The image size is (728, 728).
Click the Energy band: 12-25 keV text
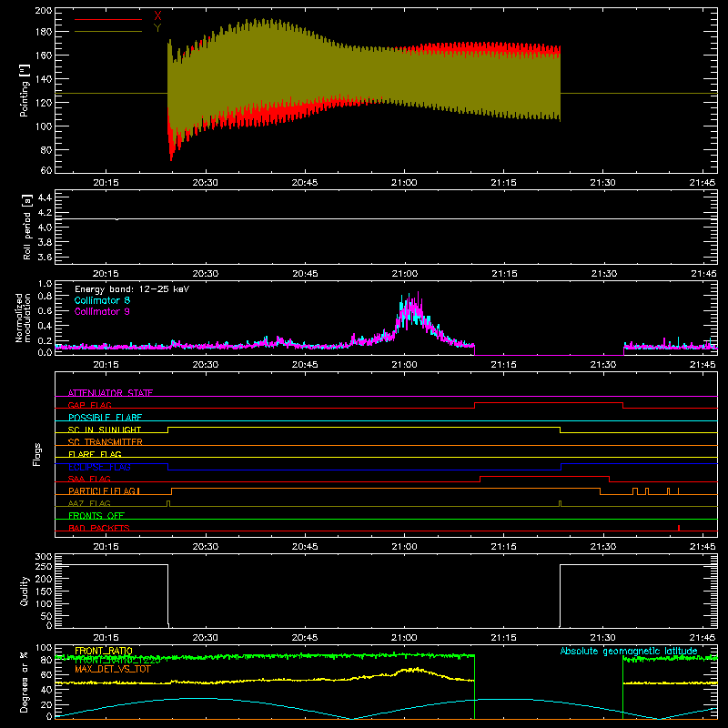[132, 289]
